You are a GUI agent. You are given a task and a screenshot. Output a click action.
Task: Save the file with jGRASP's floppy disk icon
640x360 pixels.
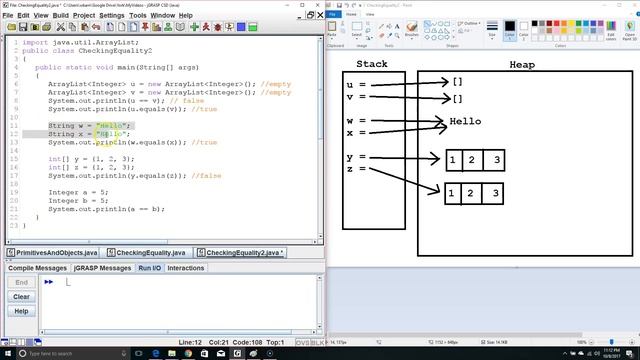point(23,27)
